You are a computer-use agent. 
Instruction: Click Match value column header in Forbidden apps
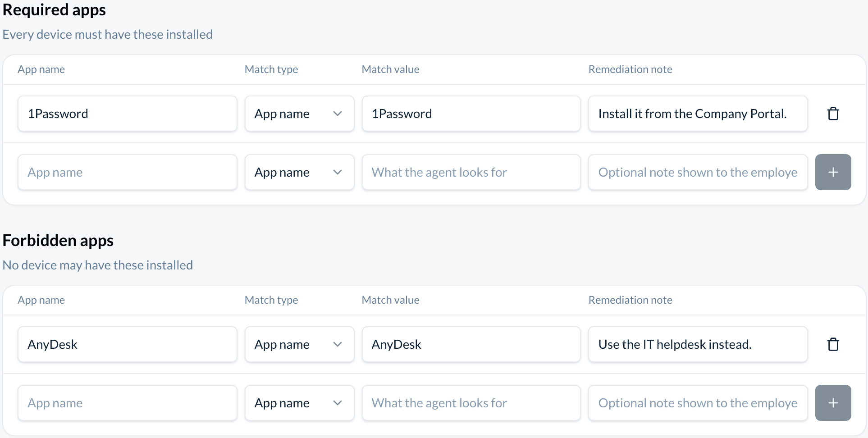[x=390, y=300]
